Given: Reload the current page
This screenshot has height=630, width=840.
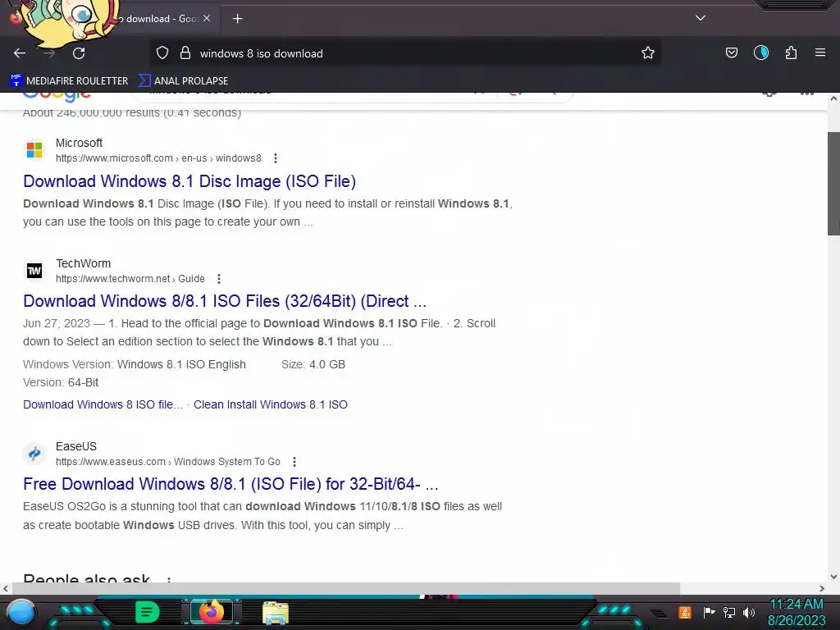Looking at the screenshot, I should pyautogui.click(x=79, y=53).
